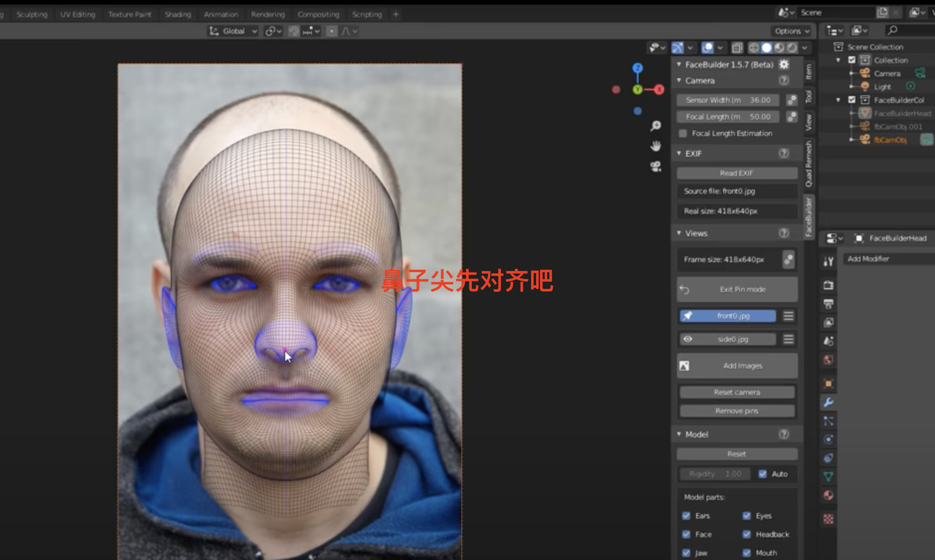Click the Read EXIF button

[737, 173]
